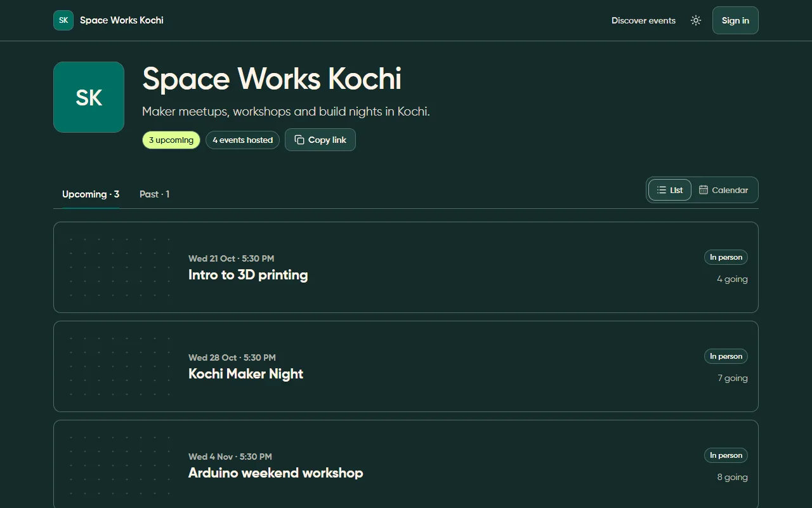The height and width of the screenshot is (508, 812).
Task: Click the Sign in button
Action: (x=735, y=20)
